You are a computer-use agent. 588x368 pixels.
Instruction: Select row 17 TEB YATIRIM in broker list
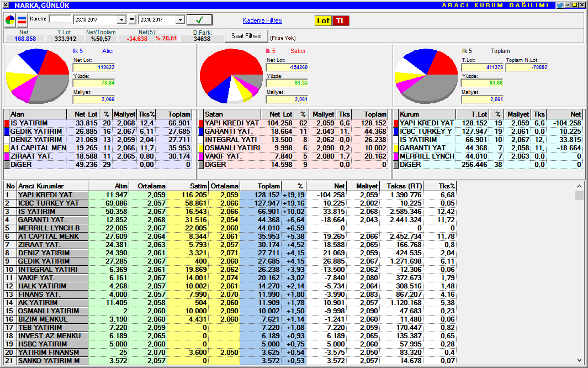click(x=230, y=328)
